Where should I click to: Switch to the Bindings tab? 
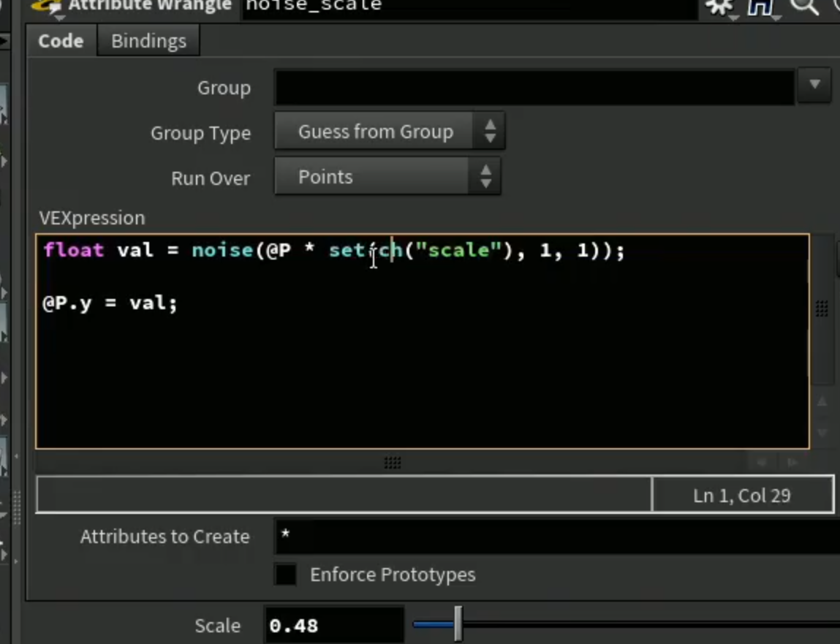(148, 41)
